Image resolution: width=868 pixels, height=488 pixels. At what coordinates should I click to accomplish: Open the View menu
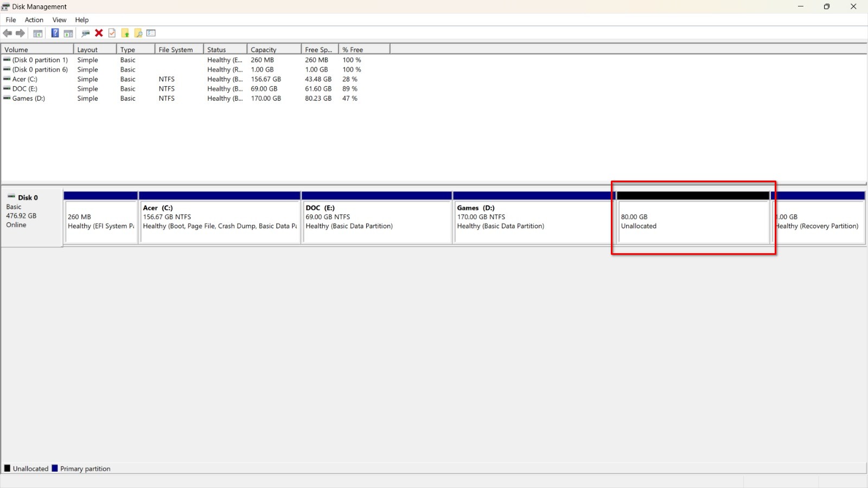pos(59,20)
